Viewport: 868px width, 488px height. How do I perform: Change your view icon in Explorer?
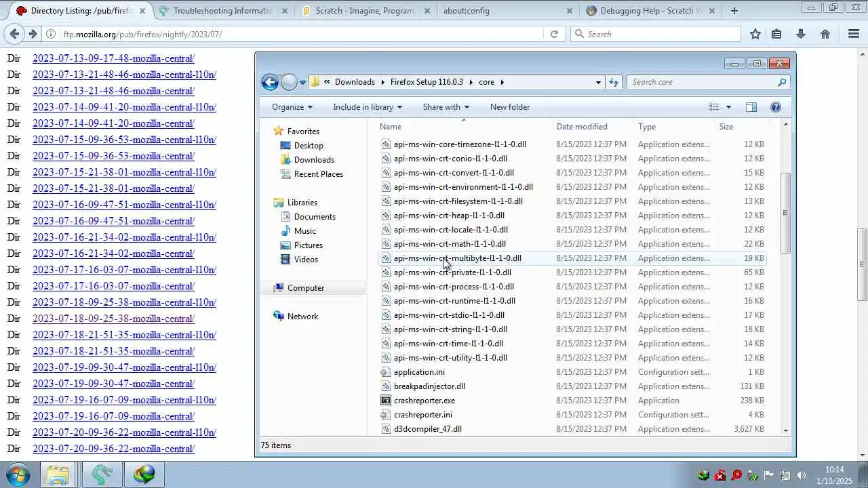coord(714,107)
